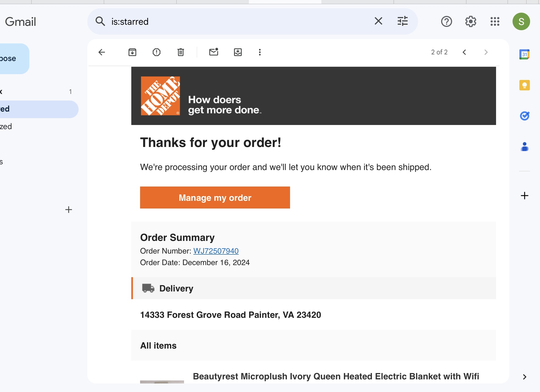This screenshot has width=540, height=392.
Task: Show search options filter icon
Action: [403, 21]
